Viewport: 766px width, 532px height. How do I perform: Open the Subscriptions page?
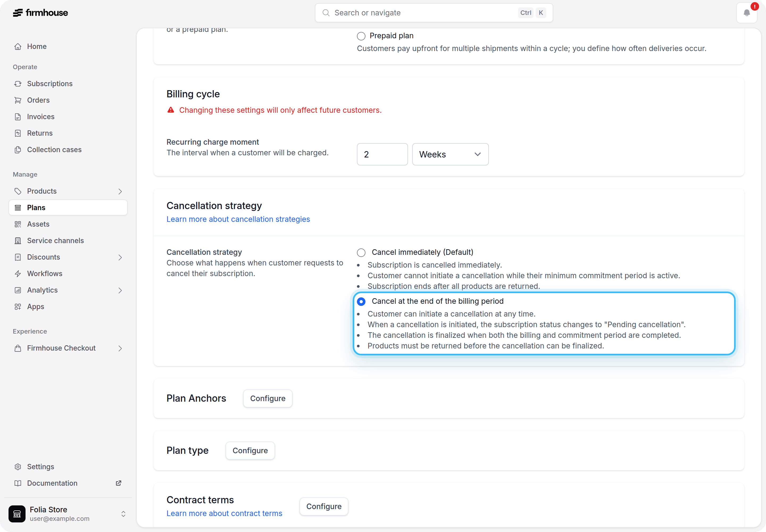50,84
